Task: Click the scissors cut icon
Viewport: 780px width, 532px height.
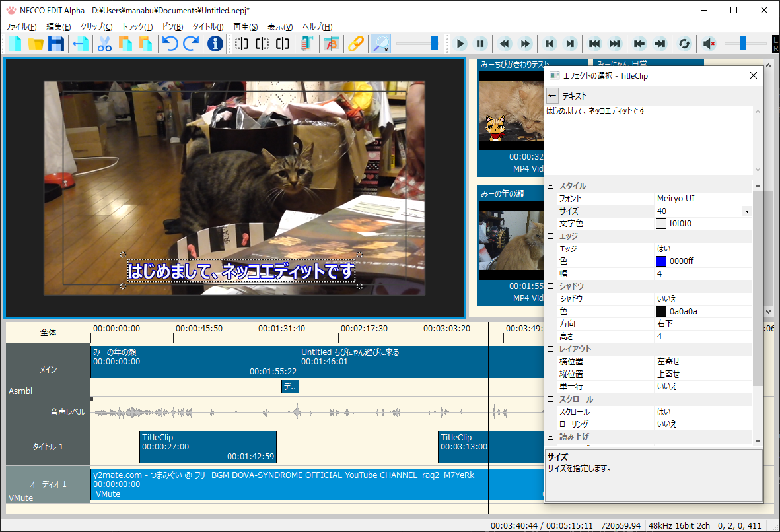Action: tap(104, 44)
